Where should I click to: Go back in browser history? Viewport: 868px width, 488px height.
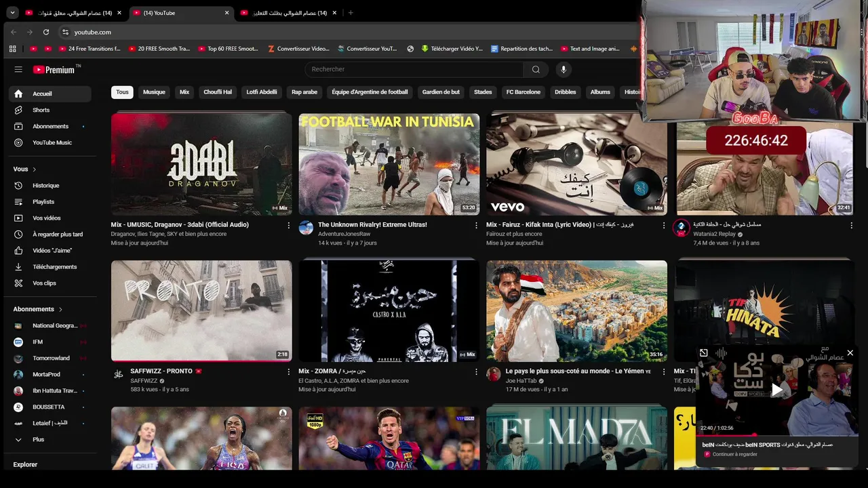point(14,32)
